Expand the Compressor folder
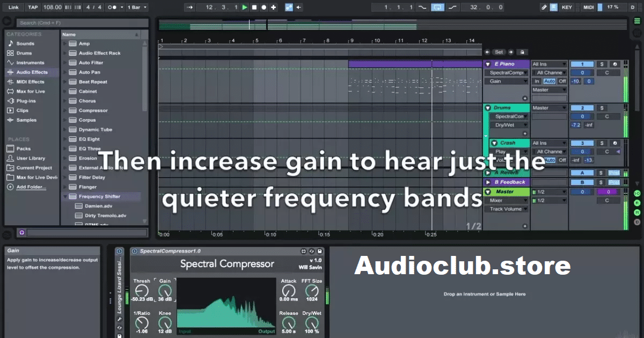644x338 pixels. (65, 111)
